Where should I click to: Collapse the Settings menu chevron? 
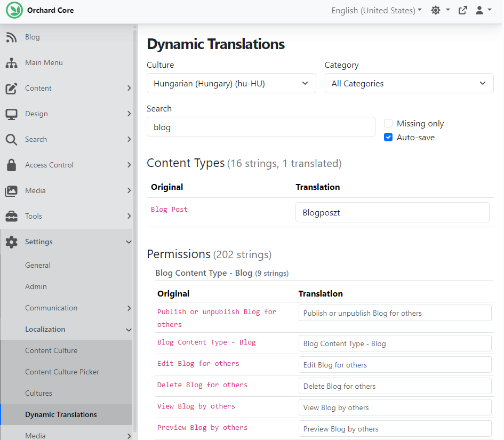129,242
